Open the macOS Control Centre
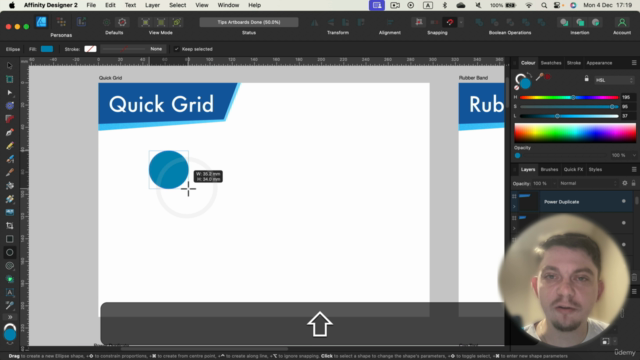The height and width of the screenshot is (360, 640). (557, 5)
